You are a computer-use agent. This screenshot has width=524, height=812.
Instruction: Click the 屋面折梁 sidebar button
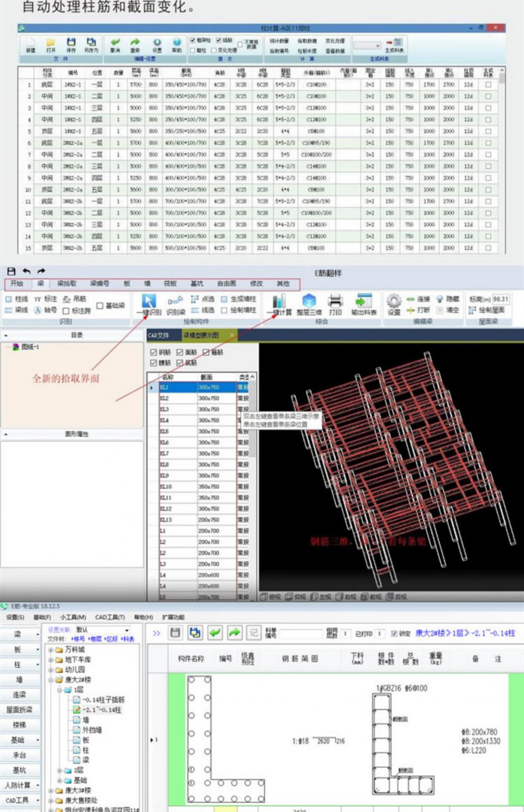20,710
